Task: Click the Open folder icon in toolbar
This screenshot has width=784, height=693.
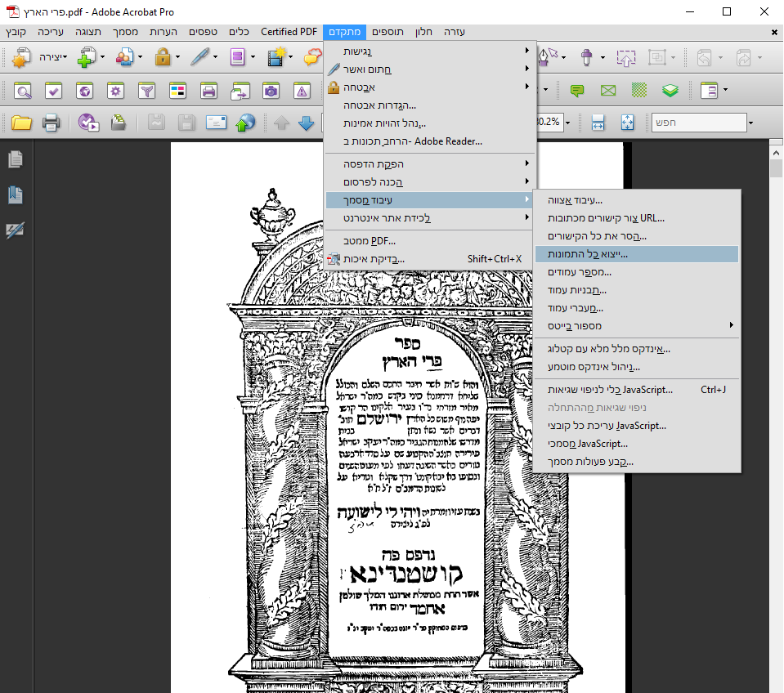Action: click(x=20, y=123)
